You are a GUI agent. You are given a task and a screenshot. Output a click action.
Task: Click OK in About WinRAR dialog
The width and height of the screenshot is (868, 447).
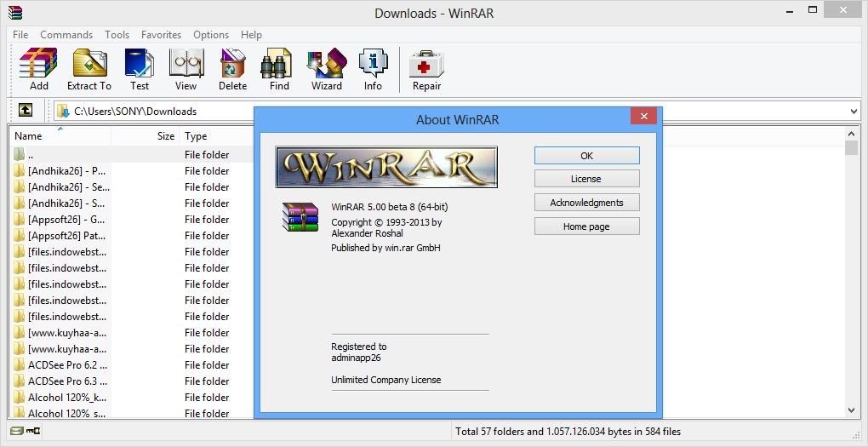click(x=587, y=156)
